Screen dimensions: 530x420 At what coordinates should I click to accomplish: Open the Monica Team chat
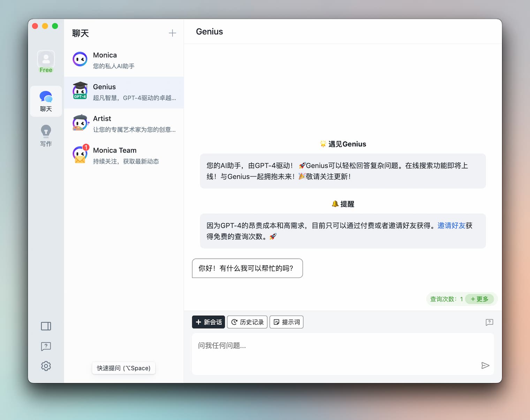pos(124,156)
